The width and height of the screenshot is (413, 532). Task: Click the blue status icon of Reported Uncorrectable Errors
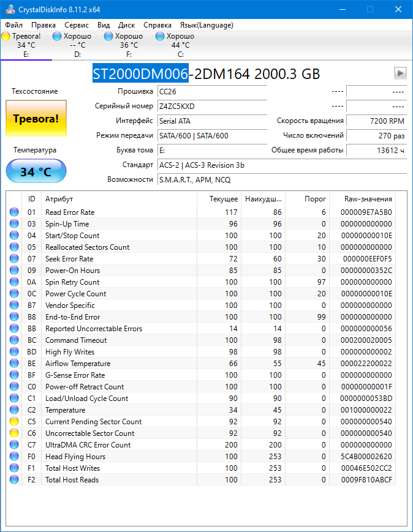point(14,328)
